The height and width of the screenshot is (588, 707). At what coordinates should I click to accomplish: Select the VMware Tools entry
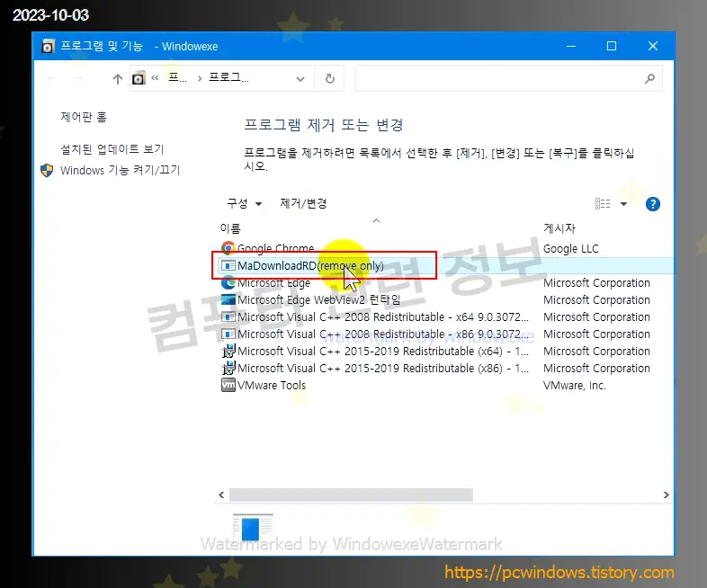click(272, 385)
